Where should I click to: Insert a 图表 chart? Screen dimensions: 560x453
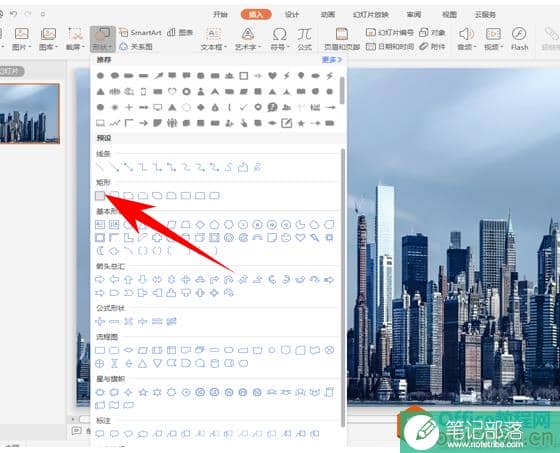coord(180,33)
